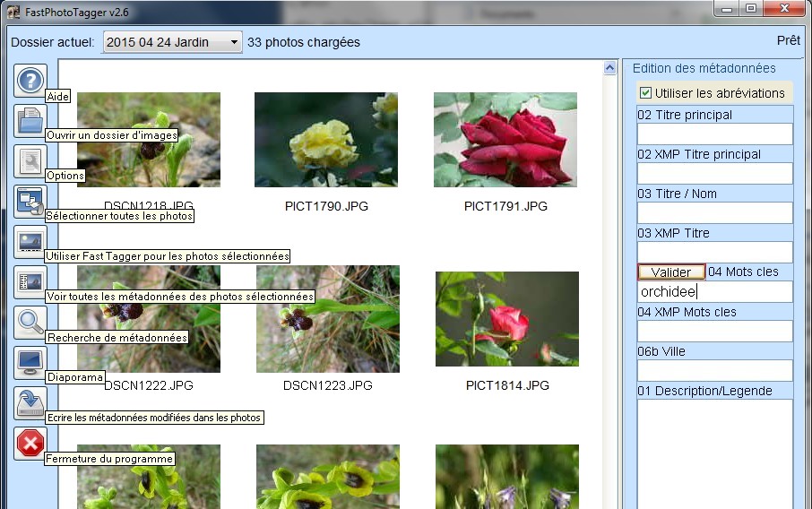This screenshot has width=812, height=509.
Task: Close the window with title bar X
Action: 784,9
